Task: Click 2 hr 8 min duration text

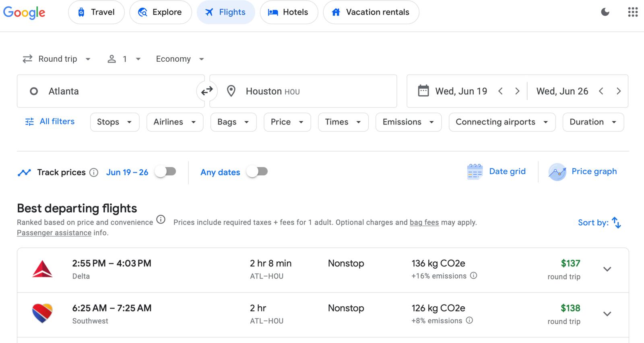Action: (270, 264)
